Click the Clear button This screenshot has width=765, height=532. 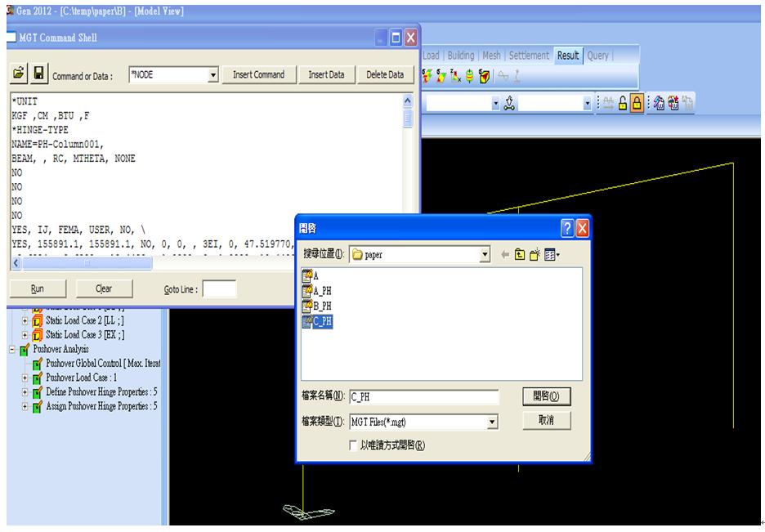[x=104, y=288]
